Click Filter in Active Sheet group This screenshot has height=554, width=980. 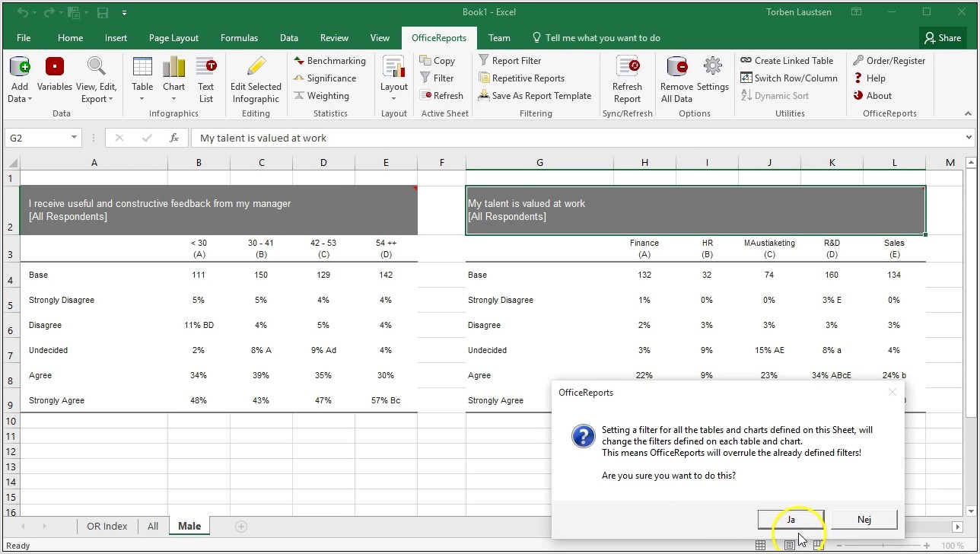pos(437,78)
